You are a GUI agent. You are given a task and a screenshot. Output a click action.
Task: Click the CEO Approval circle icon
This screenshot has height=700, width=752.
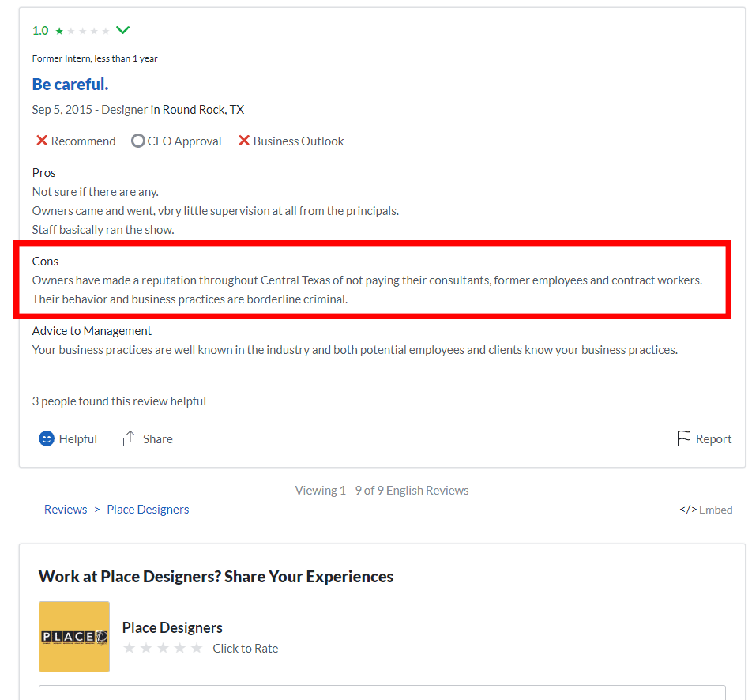(137, 141)
